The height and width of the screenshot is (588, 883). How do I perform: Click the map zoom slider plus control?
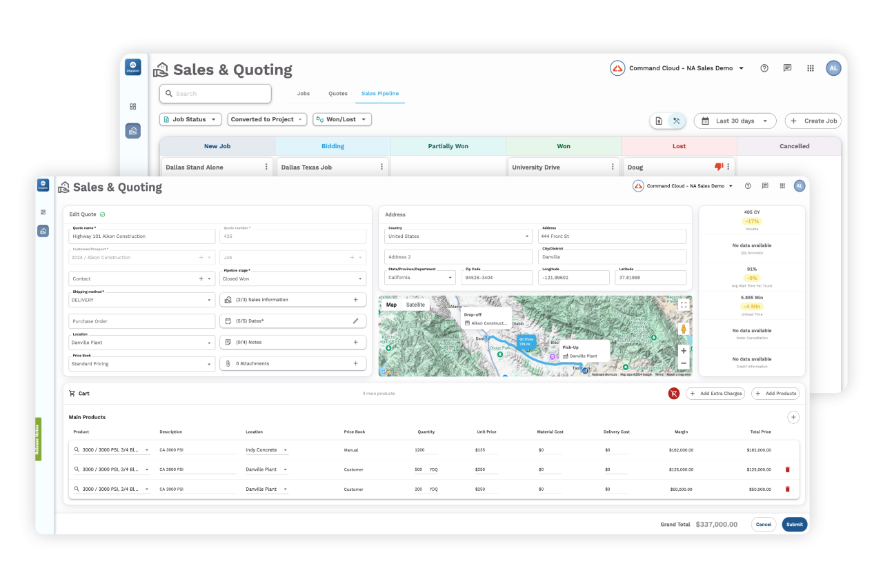[683, 350]
